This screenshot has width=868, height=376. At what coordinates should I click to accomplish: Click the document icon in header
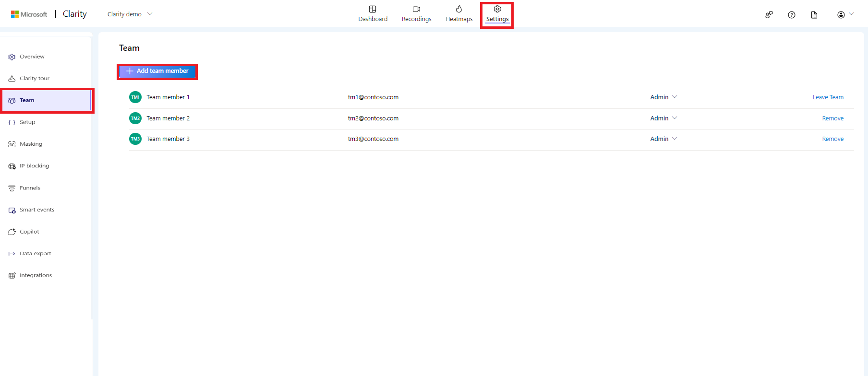tap(814, 15)
